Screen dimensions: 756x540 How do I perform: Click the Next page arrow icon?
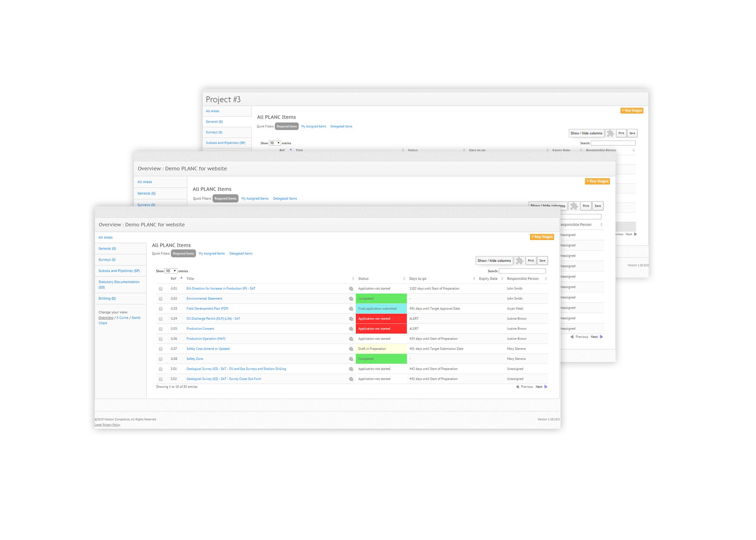point(546,387)
